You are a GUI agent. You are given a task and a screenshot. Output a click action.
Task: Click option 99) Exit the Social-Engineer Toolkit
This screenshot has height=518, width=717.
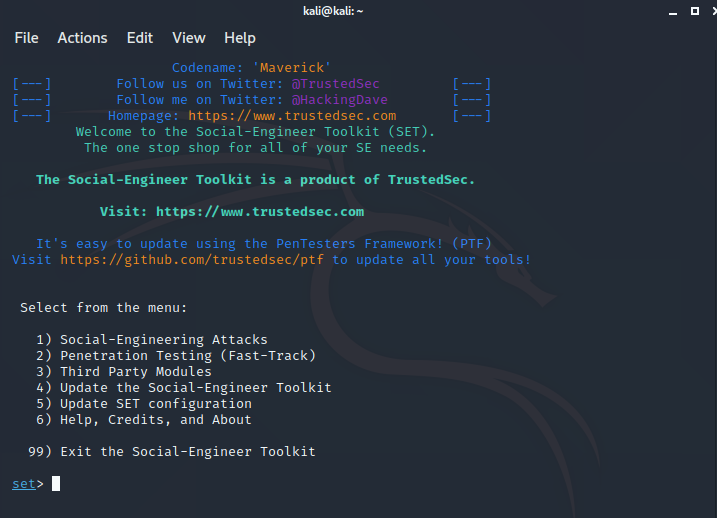(172, 452)
